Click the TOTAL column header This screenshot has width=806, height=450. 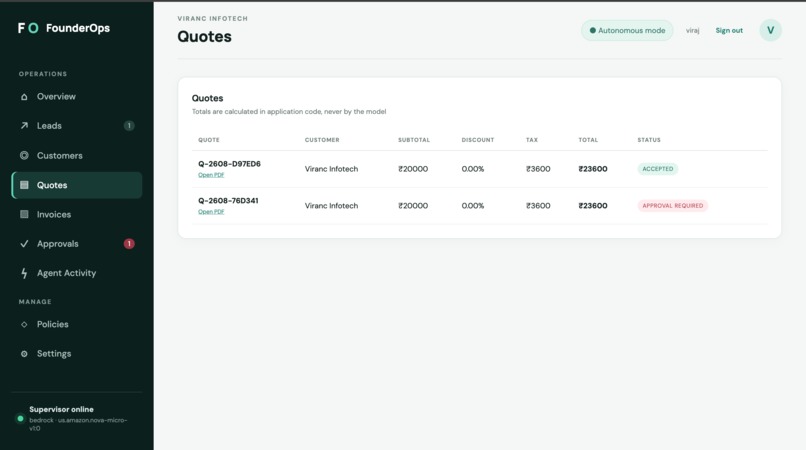point(588,140)
